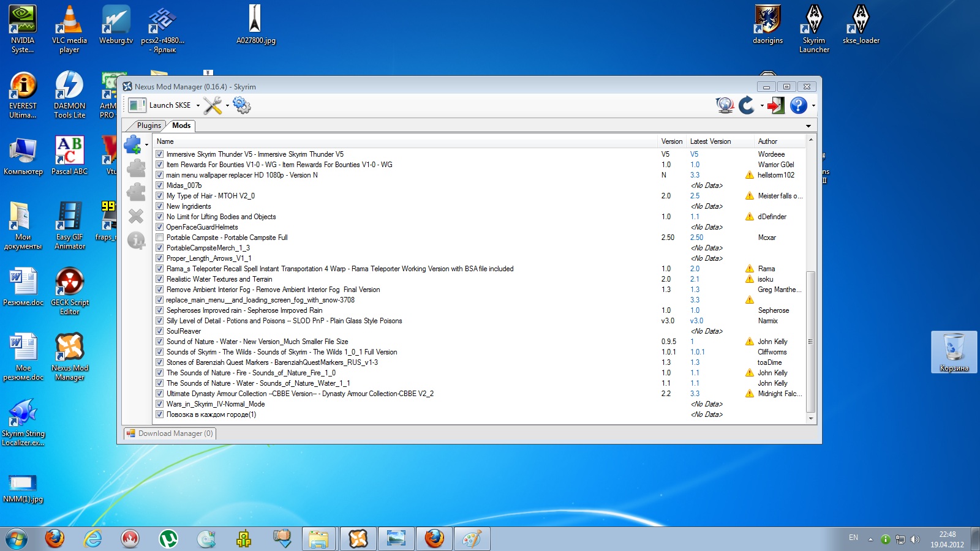Sort by the Latest Version column header
The image size is (980, 551).
pyautogui.click(x=720, y=141)
